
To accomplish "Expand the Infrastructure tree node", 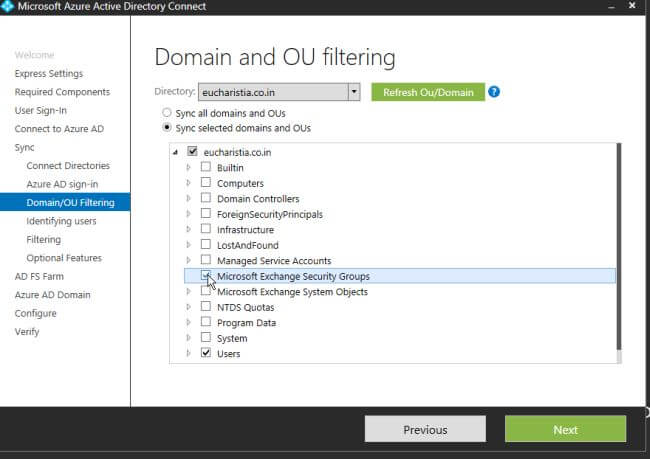I will point(189,230).
